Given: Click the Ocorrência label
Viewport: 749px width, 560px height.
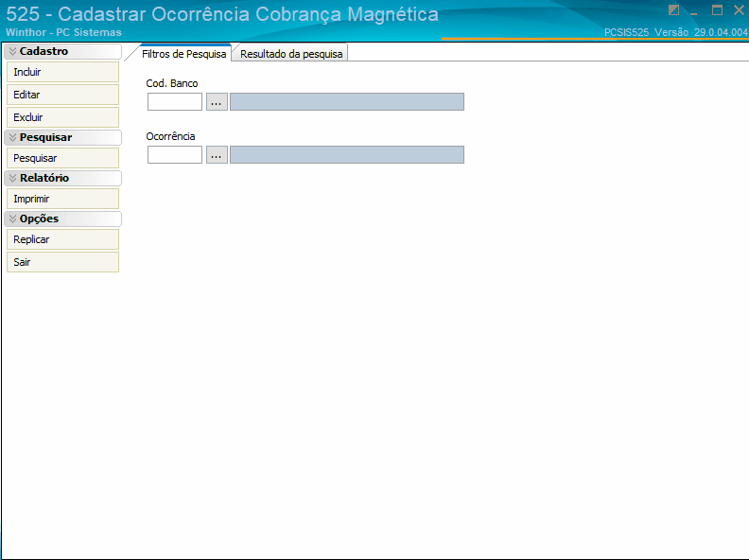Looking at the screenshot, I should (x=170, y=136).
